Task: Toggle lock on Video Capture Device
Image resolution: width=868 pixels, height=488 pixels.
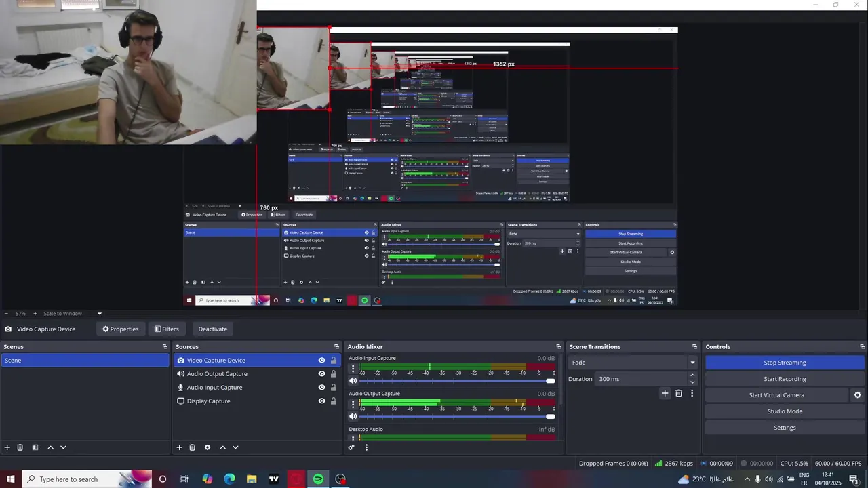Action: point(334,361)
